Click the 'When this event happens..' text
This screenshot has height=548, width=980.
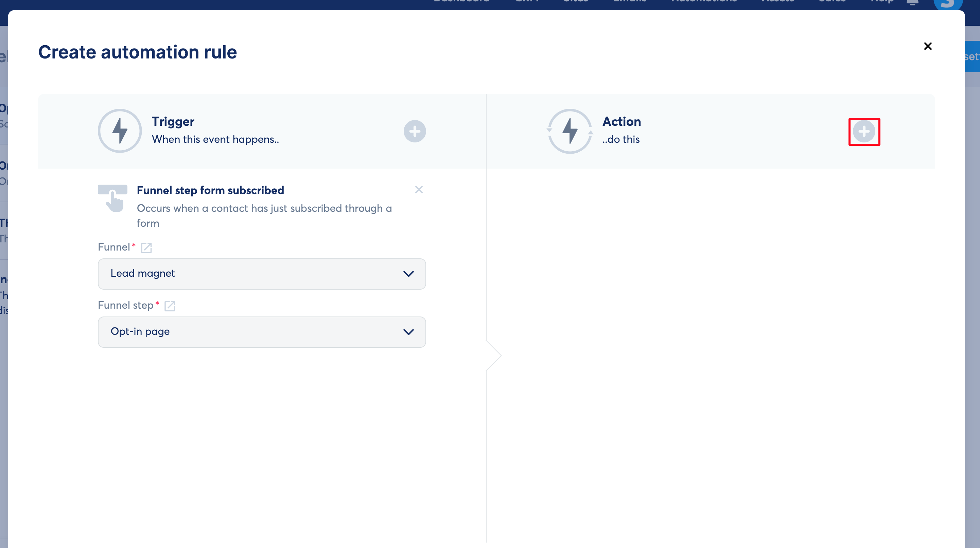click(x=215, y=139)
